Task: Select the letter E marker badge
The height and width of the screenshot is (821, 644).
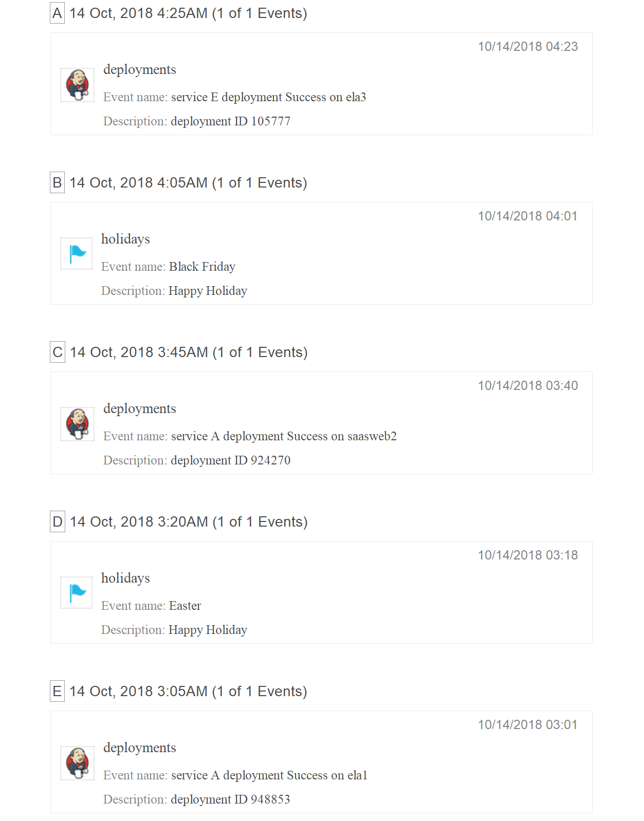Action: pos(57,692)
